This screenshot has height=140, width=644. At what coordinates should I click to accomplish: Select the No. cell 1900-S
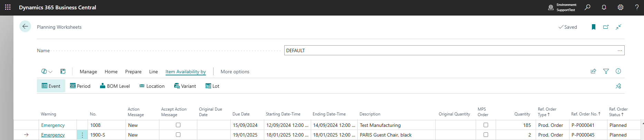[107, 135]
